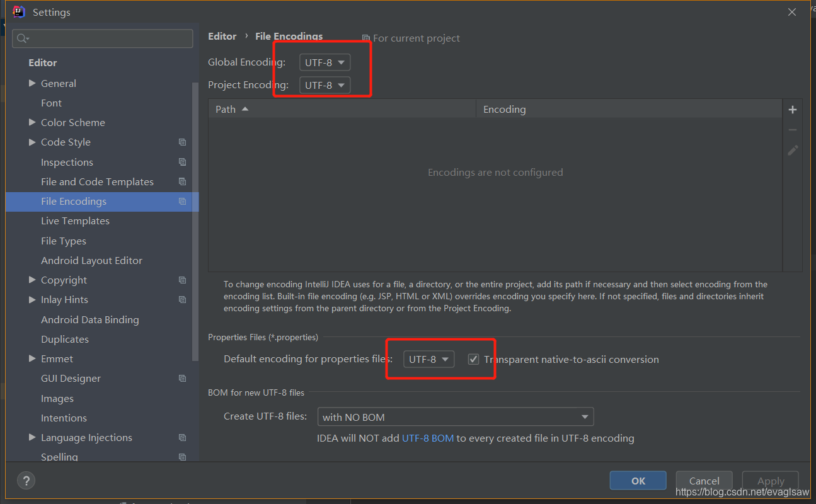Image resolution: width=816 pixels, height=504 pixels.
Task: Select File Types settings page
Action: tap(64, 241)
